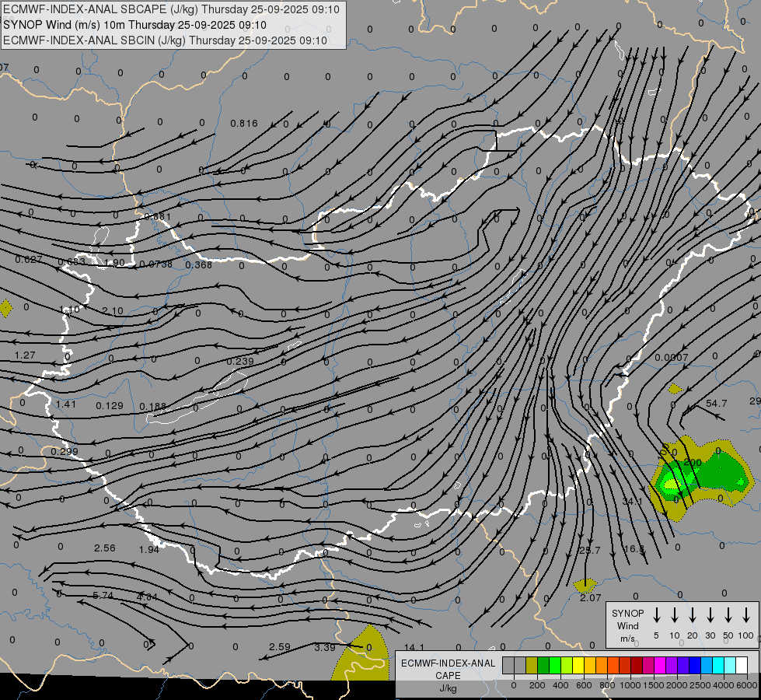
Task: Select the white swatch at the 6000 tick
Action: coord(741,665)
